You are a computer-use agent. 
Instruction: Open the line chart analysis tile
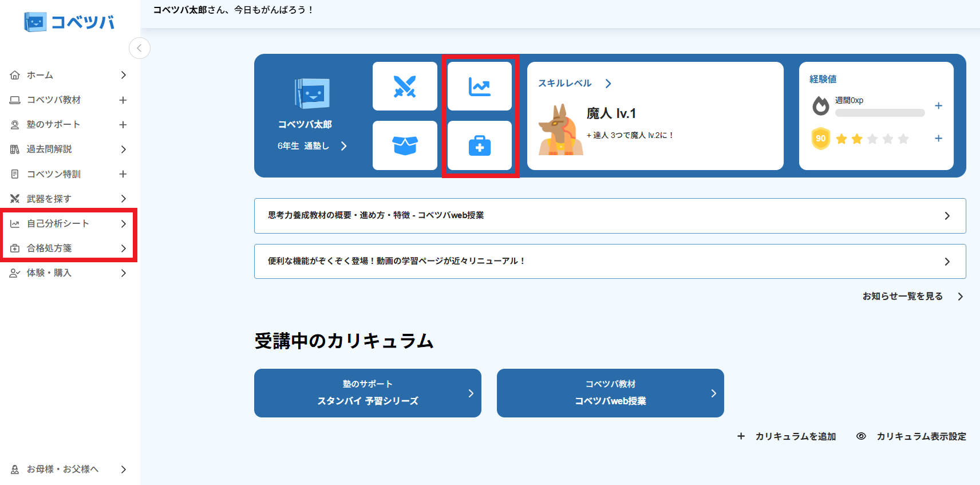click(480, 86)
